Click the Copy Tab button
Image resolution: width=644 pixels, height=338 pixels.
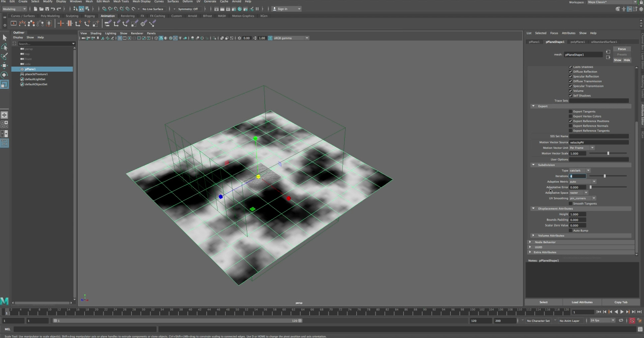[x=621, y=302]
